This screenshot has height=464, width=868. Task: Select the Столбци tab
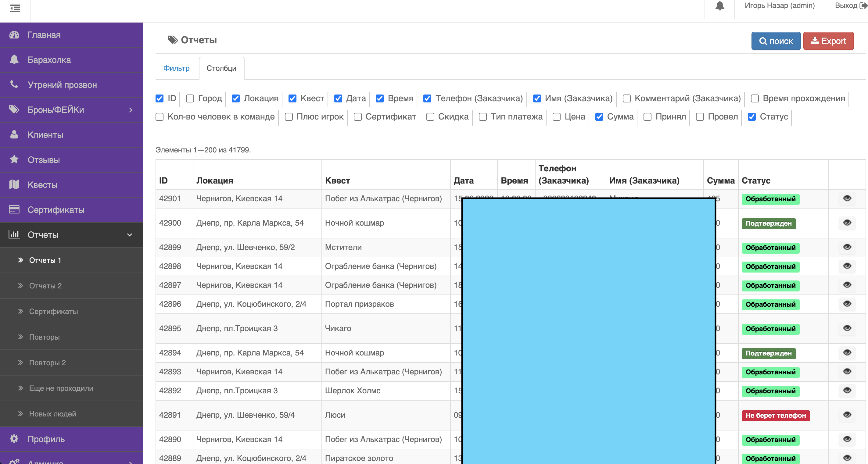click(x=221, y=68)
